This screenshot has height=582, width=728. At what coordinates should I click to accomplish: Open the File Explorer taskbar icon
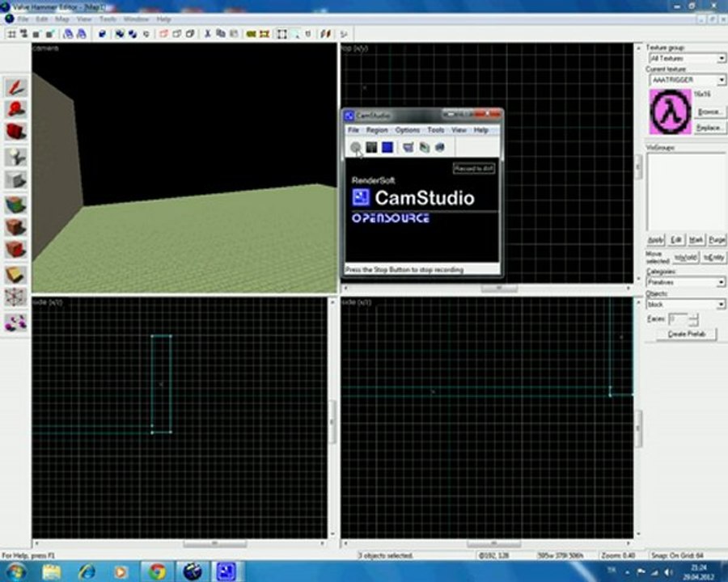pyautogui.click(x=52, y=571)
